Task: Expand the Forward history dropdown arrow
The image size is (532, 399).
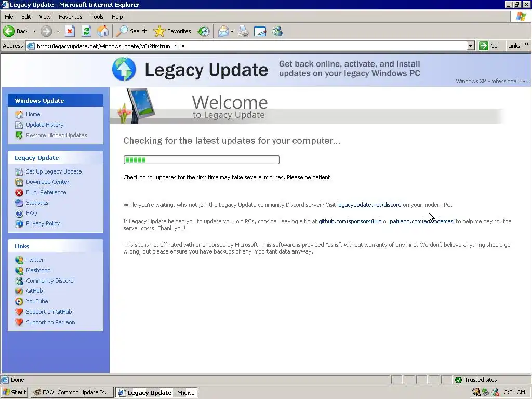Action: pyautogui.click(x=58, y=31)
